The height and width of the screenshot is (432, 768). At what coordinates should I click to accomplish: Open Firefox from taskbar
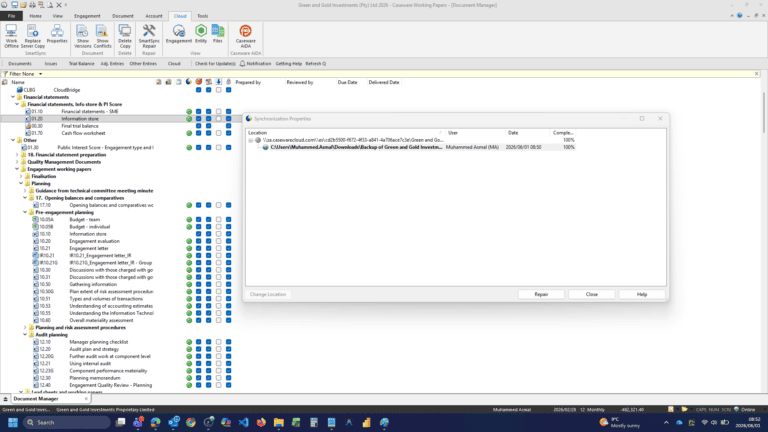(x=261, y=422)
